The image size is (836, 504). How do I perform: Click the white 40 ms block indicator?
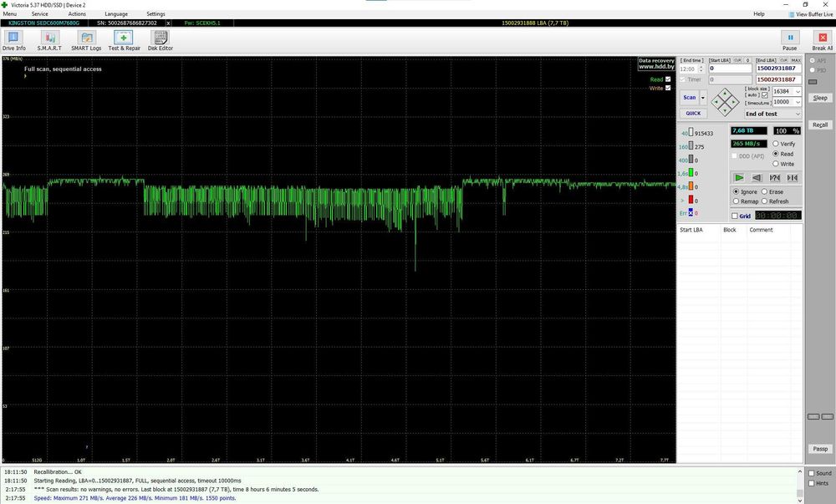(691, 132)
